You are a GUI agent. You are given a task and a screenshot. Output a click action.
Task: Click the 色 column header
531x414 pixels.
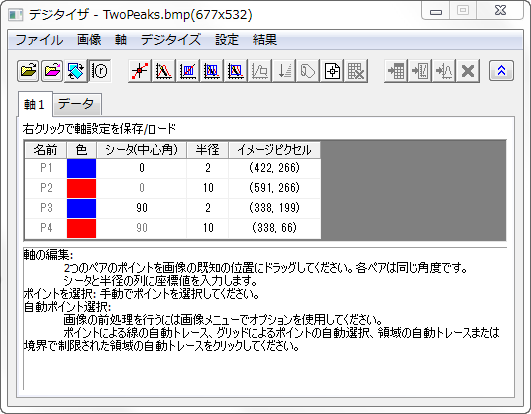click(81, 150)
